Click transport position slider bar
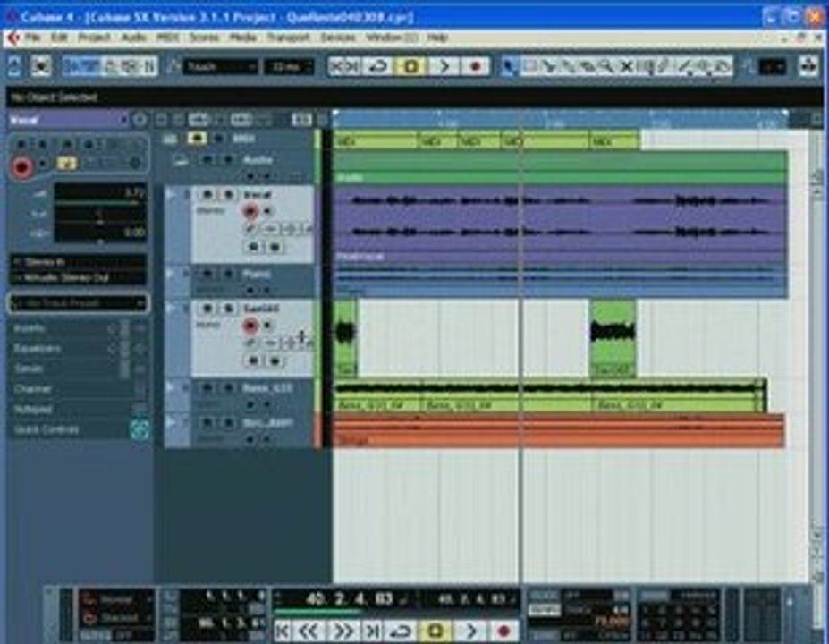This screenshot has width=829, height=644. 396,613
